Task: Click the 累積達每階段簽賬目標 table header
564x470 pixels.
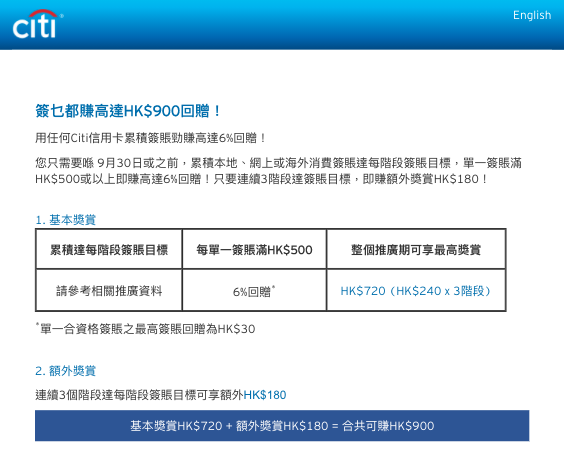Action: click(109, 249)
